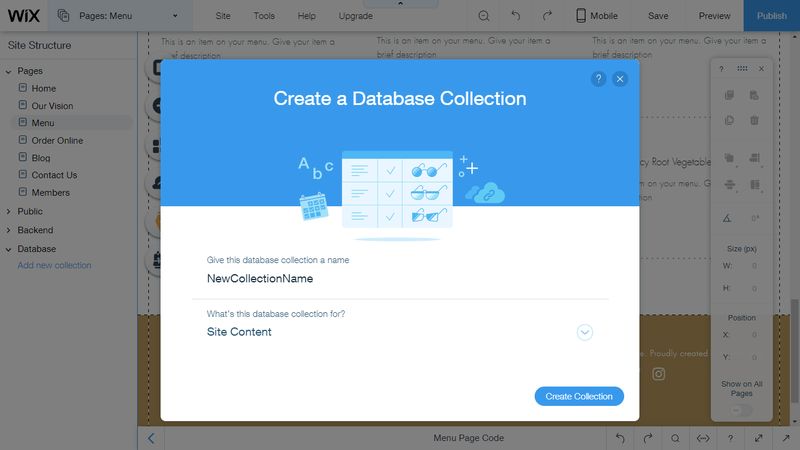This screenshot has height=450, width=800.
Task: Click the Create Collection button
Action: pyautogui.click(x=579, y=396)
